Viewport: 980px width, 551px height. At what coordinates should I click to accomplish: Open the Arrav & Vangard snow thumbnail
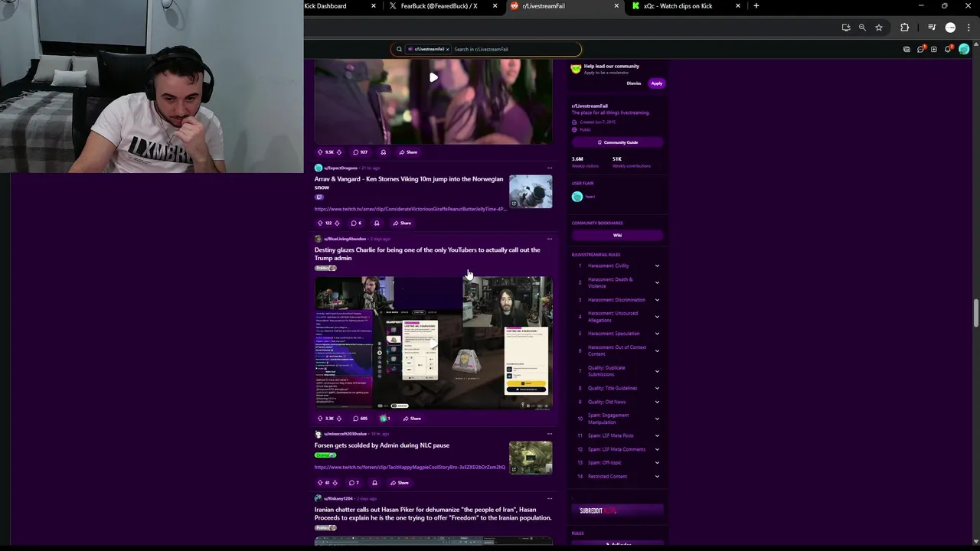point(531,191)
